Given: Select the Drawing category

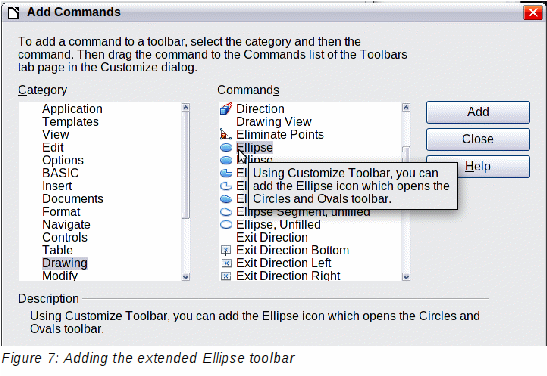Looking at the screenshot, I should (x=65, y=263).
